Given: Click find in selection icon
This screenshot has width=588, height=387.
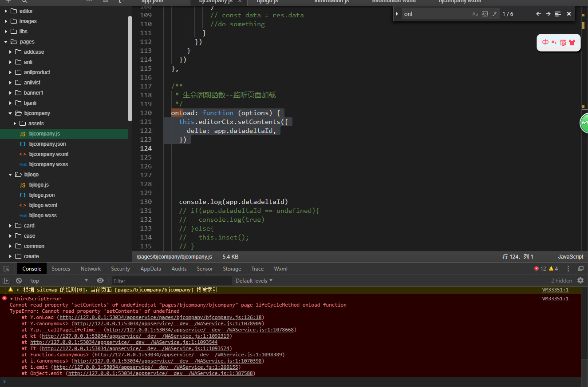Looking at the screenshot, I should click(x=558, y=14).
